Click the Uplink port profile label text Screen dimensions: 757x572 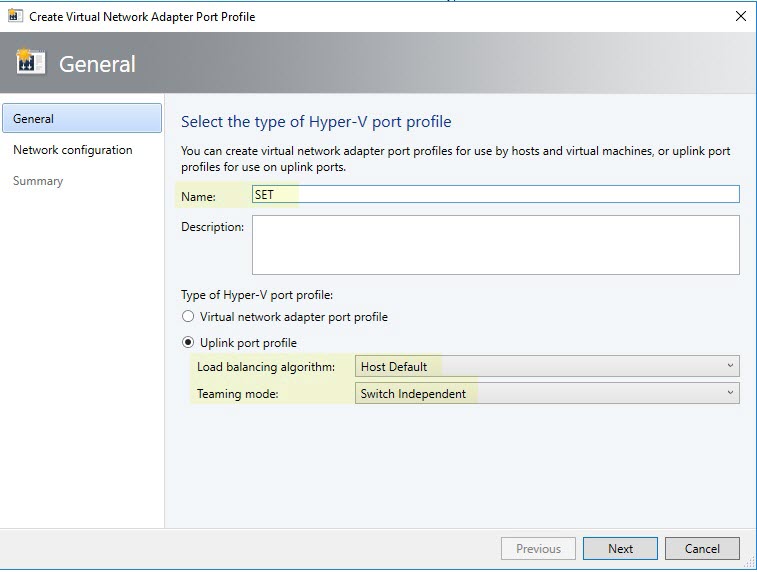[x=248, y=343]
